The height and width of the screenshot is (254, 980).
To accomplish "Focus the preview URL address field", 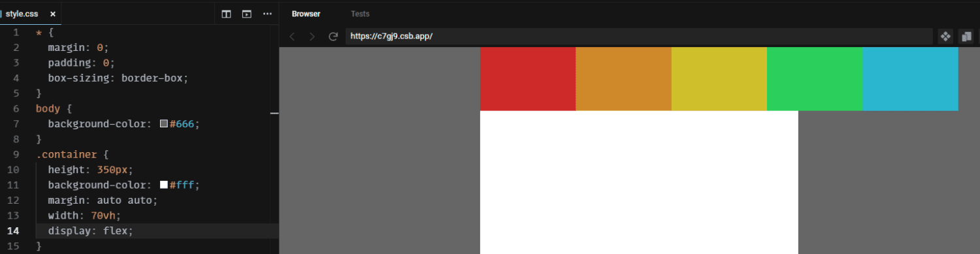I will [639, 37].
